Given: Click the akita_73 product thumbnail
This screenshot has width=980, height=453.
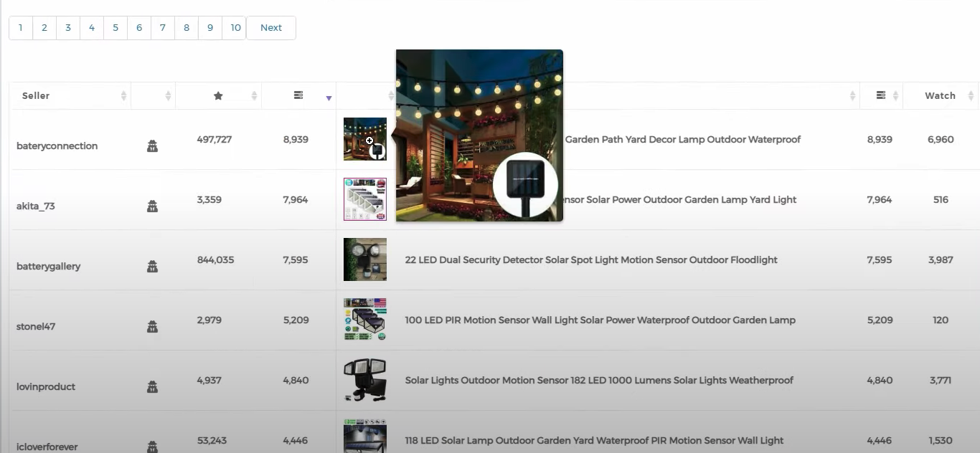Looking at the screenshot, I should (365, 199).
